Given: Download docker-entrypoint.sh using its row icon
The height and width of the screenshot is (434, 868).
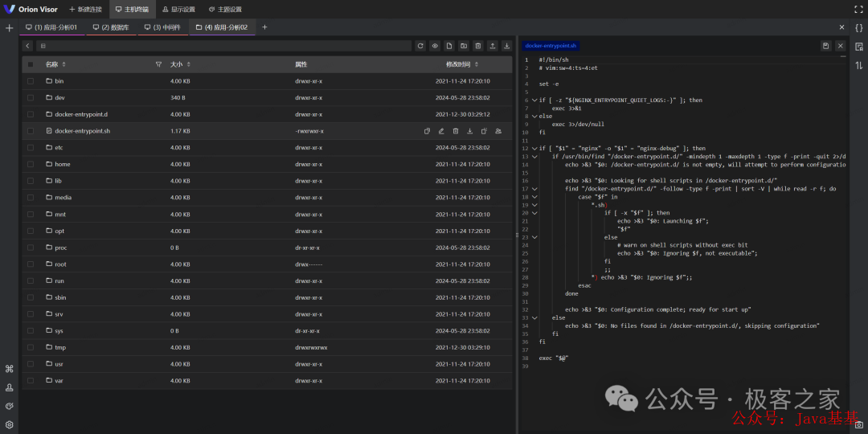Looking at the screenshot, I should (x=470, y=131).
